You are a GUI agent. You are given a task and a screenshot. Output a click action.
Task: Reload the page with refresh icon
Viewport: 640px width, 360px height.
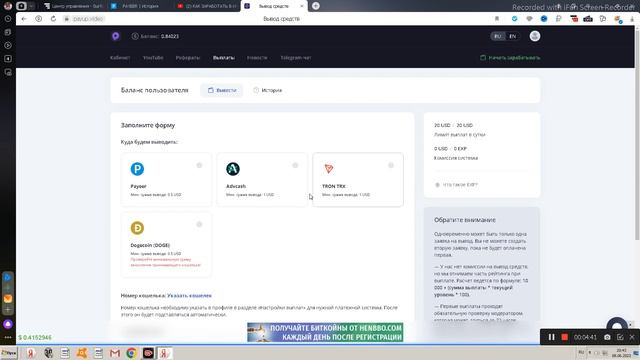coord(53,19)
